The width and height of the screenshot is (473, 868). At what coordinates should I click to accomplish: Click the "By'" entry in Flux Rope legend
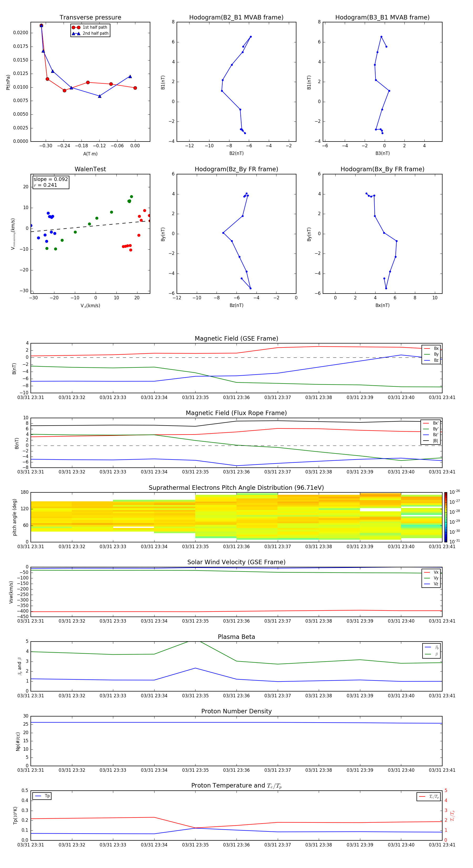[x=431, y=429]
